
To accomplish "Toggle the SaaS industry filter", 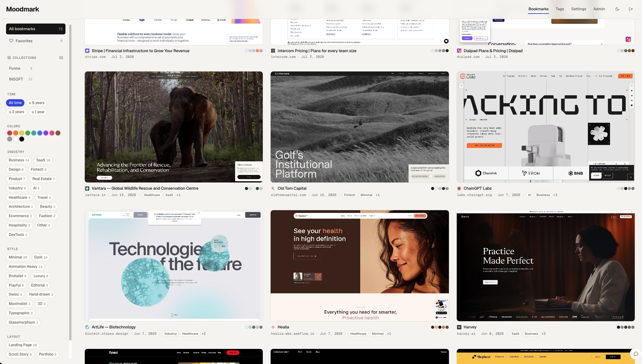I will pos(43,160).
